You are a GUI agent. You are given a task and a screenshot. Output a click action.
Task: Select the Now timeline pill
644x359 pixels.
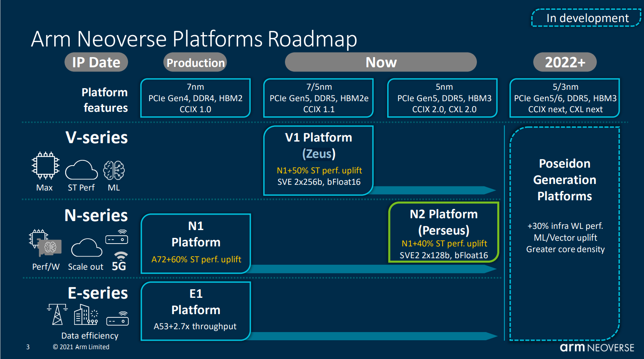(x=381, y=62)
